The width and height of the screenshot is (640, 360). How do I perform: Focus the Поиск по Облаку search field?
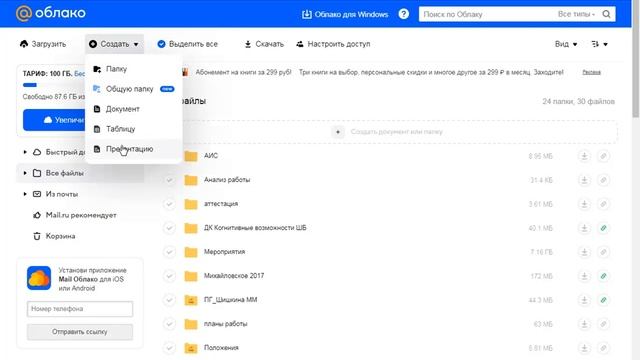point(486,14)
